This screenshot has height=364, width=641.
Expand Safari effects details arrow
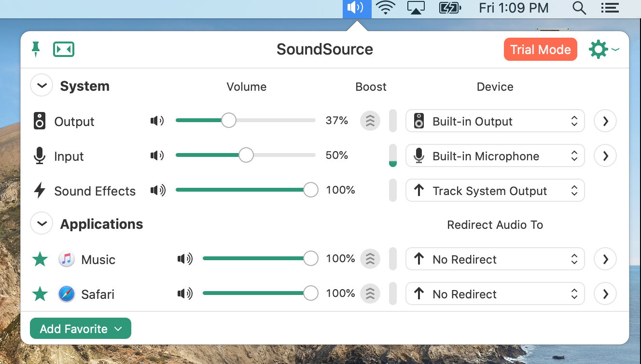(x=605, y=294)
